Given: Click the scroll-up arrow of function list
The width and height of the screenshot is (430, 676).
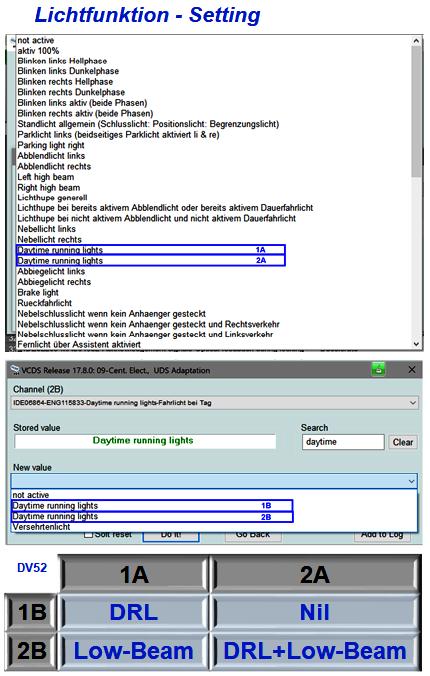Looking at the screenshot, I should [x=416, y=41].
